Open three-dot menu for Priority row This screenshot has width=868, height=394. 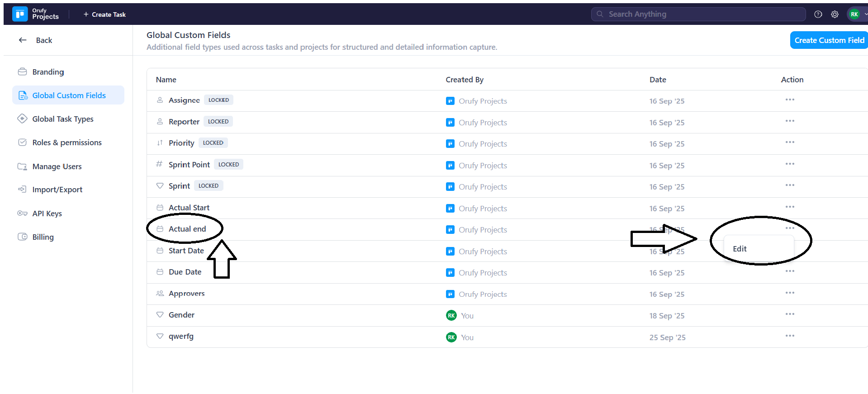[x=790, y=142]
